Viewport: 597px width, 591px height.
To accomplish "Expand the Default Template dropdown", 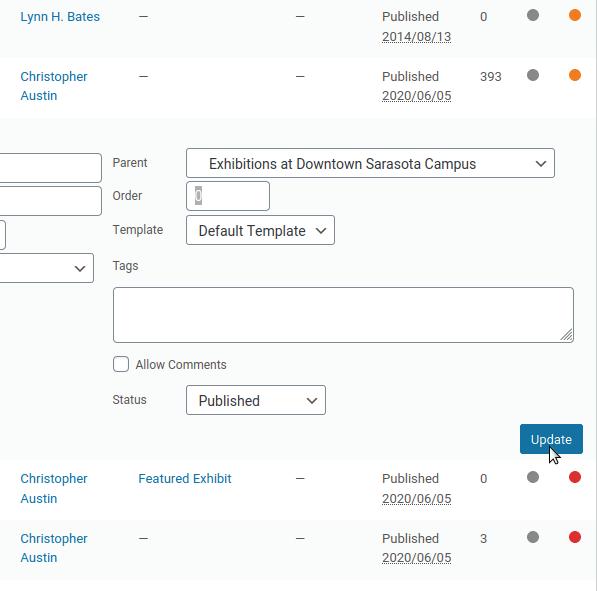I will 260,230.
